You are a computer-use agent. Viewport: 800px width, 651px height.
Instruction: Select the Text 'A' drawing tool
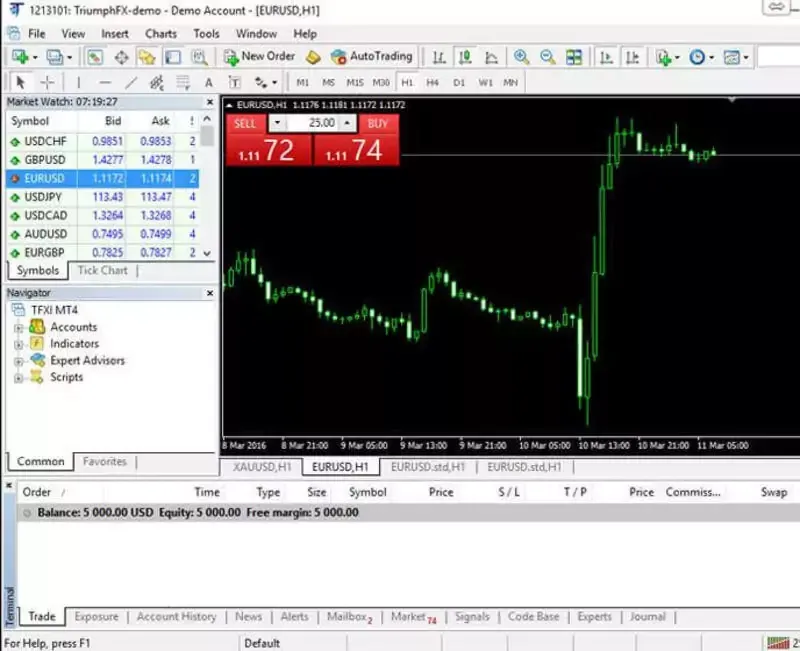209,83
